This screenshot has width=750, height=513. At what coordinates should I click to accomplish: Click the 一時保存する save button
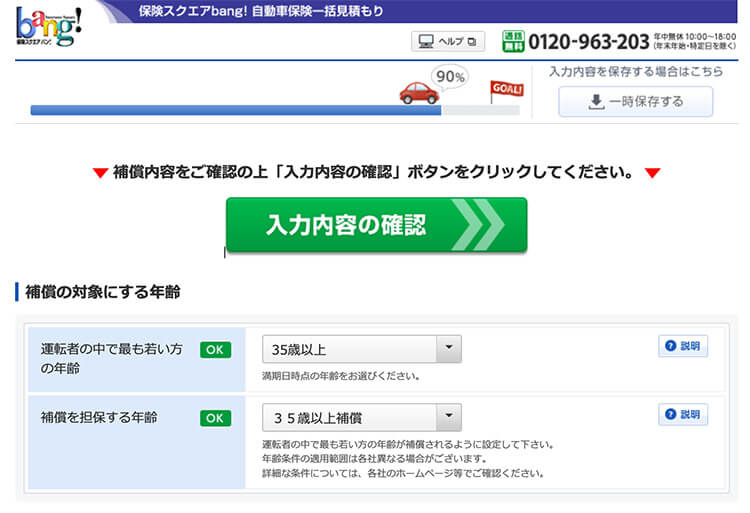pos(636,101)
